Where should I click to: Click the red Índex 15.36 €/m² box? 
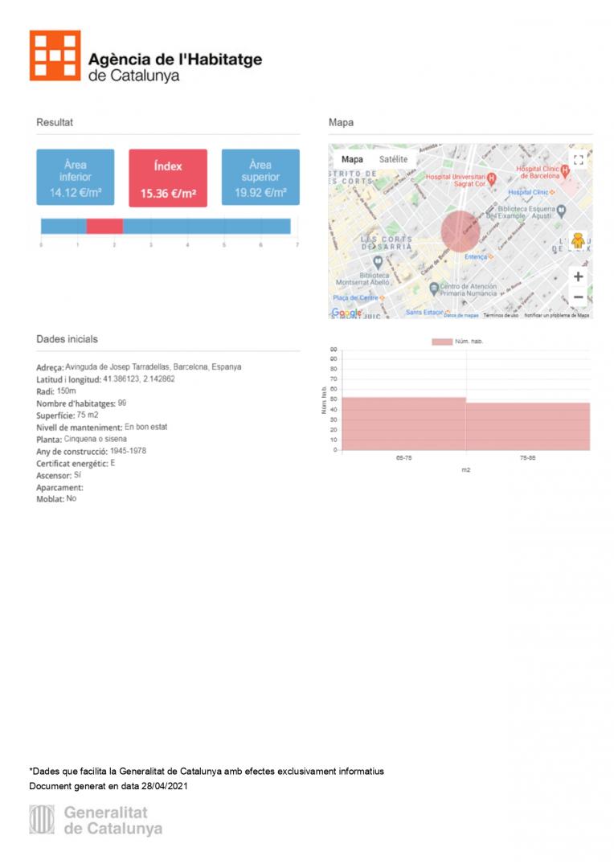point(168,178)
